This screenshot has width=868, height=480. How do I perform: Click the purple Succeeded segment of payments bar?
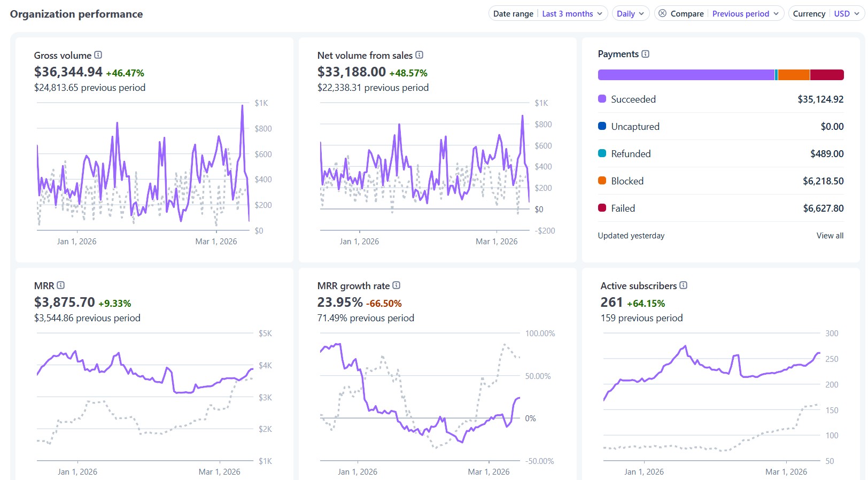tap(686, 75)
